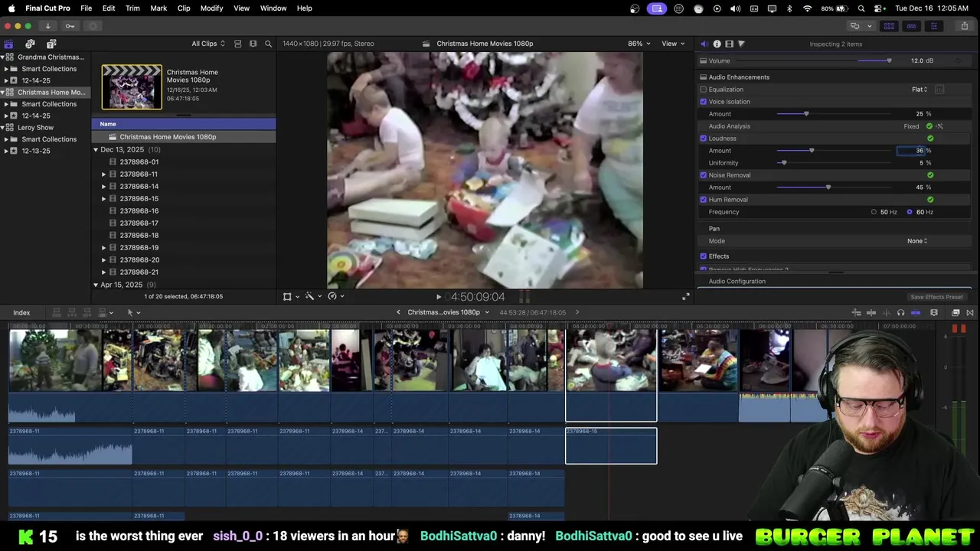Image resolution: width=980 pixels, height=551 pixels.
Task: Toggle timeline headphones audio skimming icon
Action: 900,313
